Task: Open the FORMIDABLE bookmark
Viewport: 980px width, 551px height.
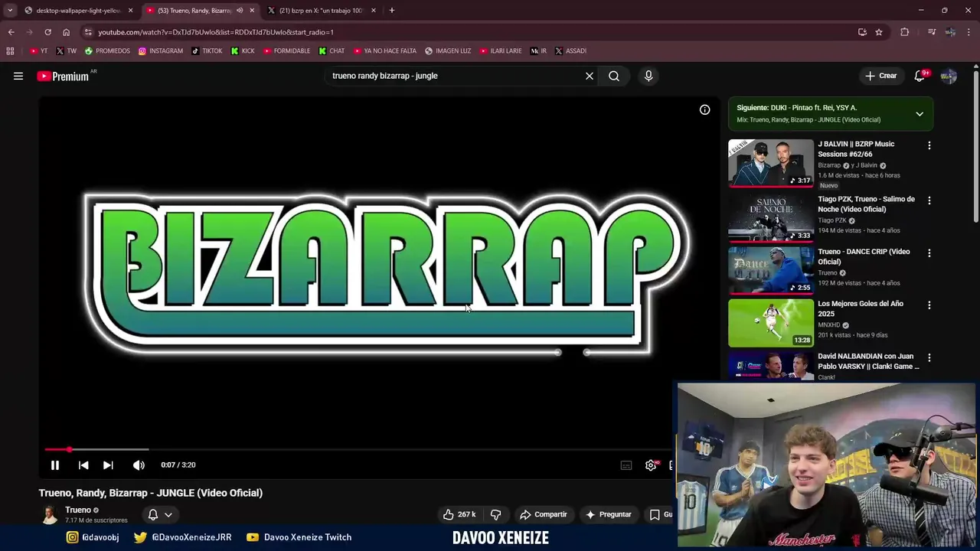Action: pos(286,51)
